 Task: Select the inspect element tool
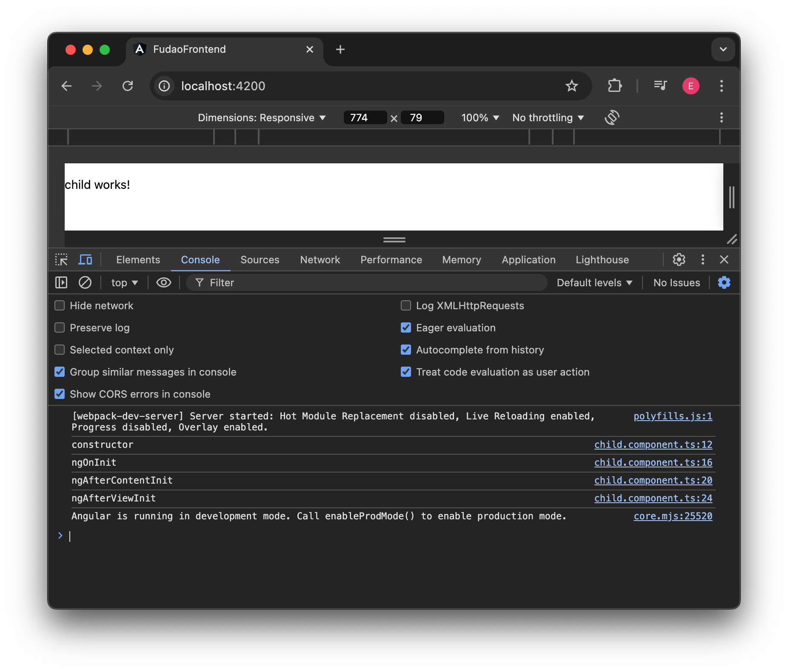62,259
